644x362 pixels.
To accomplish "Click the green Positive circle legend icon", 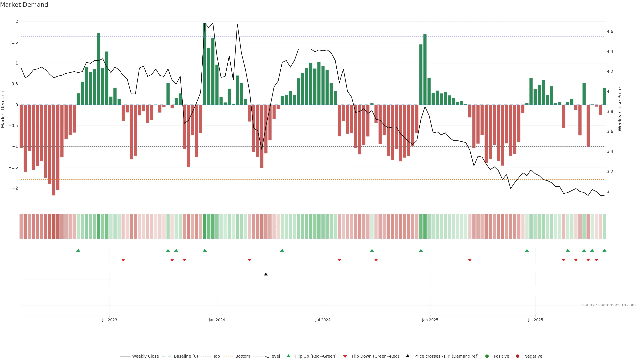I will click(x=487, y=356).
